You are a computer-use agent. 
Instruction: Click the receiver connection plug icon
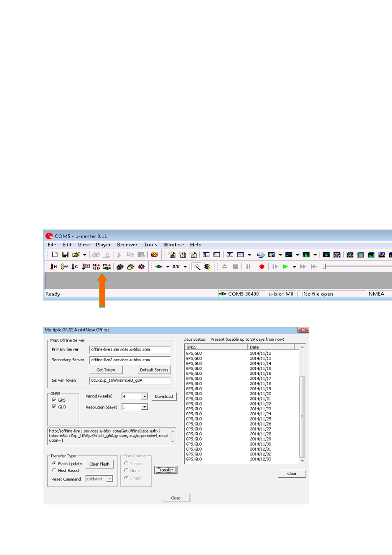(x=159, y=266)
